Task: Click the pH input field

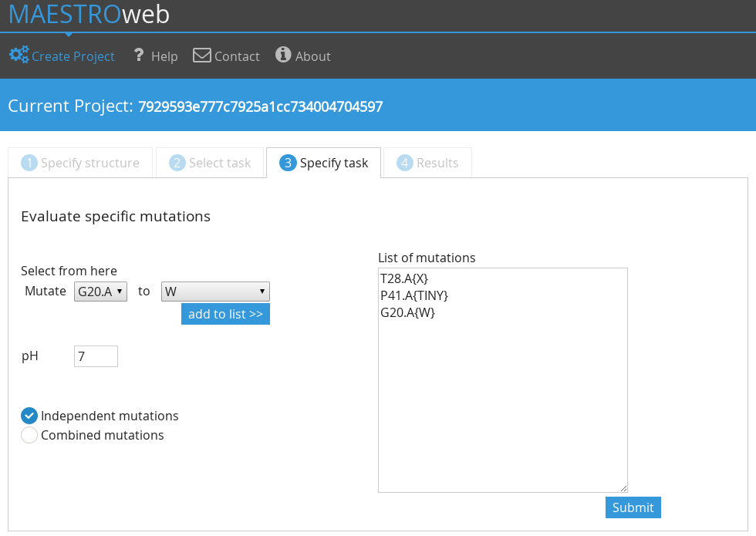Action: point(96,356)
